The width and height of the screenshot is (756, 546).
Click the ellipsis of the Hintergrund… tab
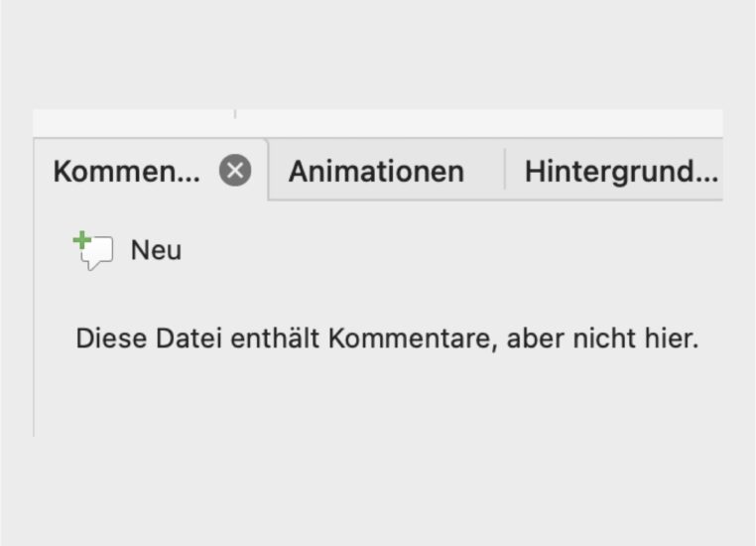pyautogui.click(x=707, y=181)
